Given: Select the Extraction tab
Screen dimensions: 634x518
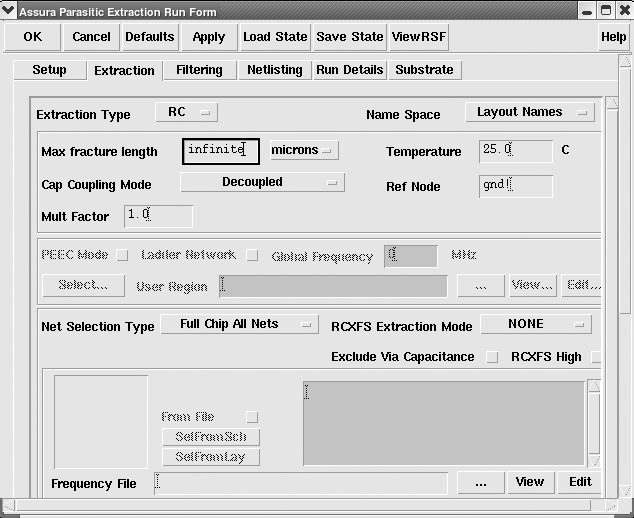Looking at the screenshot, I should tap(125, 71).
